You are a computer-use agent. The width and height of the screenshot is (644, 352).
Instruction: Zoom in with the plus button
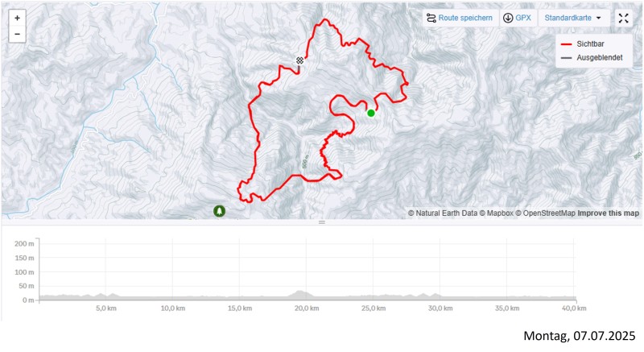click(x=18, y=17)
